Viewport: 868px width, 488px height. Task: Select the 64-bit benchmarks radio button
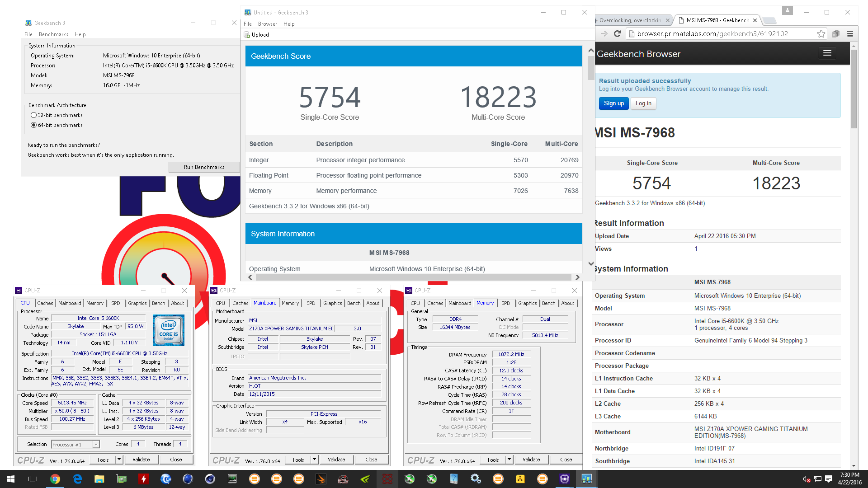coord(33,125)
